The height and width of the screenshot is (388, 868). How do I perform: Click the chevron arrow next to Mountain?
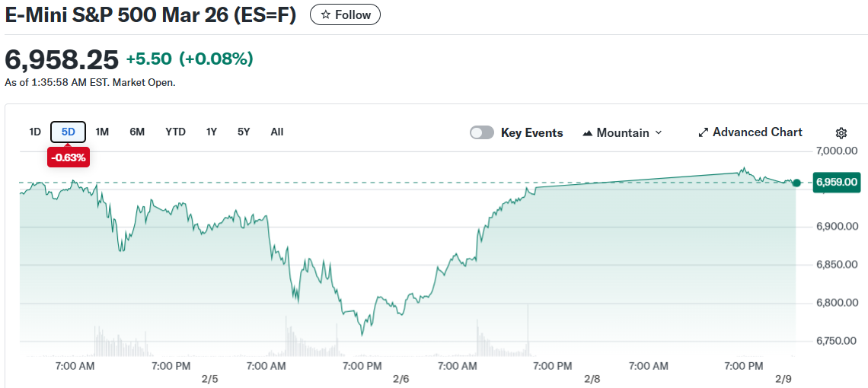click(x=658, y=133)
